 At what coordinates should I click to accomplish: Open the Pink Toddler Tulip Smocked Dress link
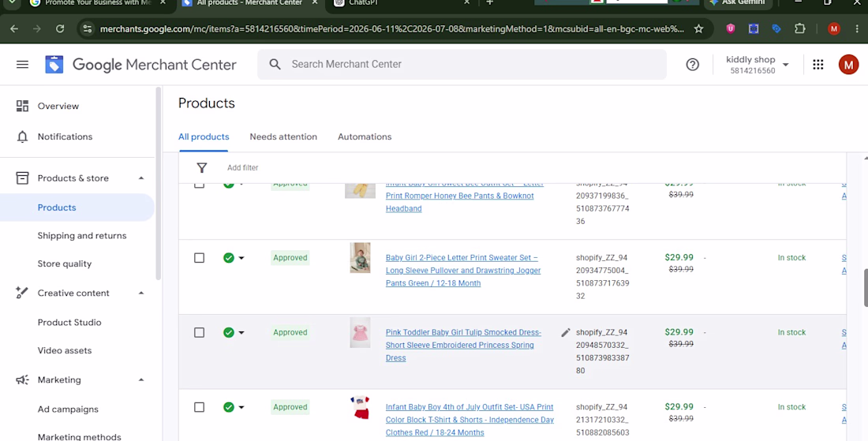click(463, 346)
